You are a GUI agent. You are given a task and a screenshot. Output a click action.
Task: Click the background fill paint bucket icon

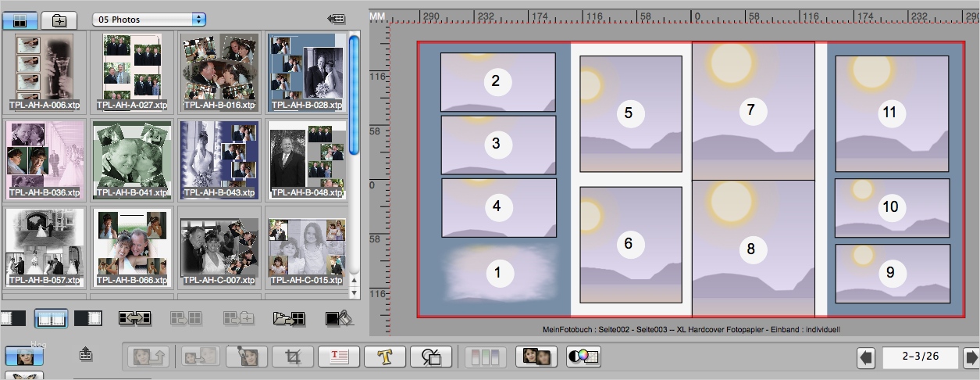tap(340, 318)
